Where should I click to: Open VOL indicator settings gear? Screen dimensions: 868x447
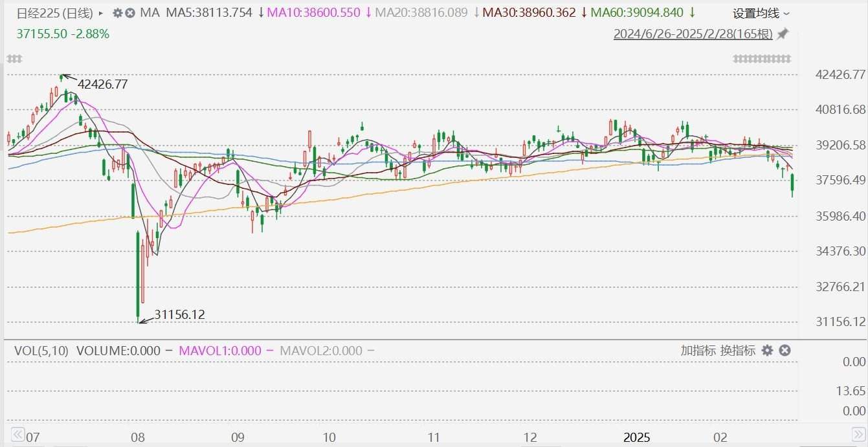point(767,351)
